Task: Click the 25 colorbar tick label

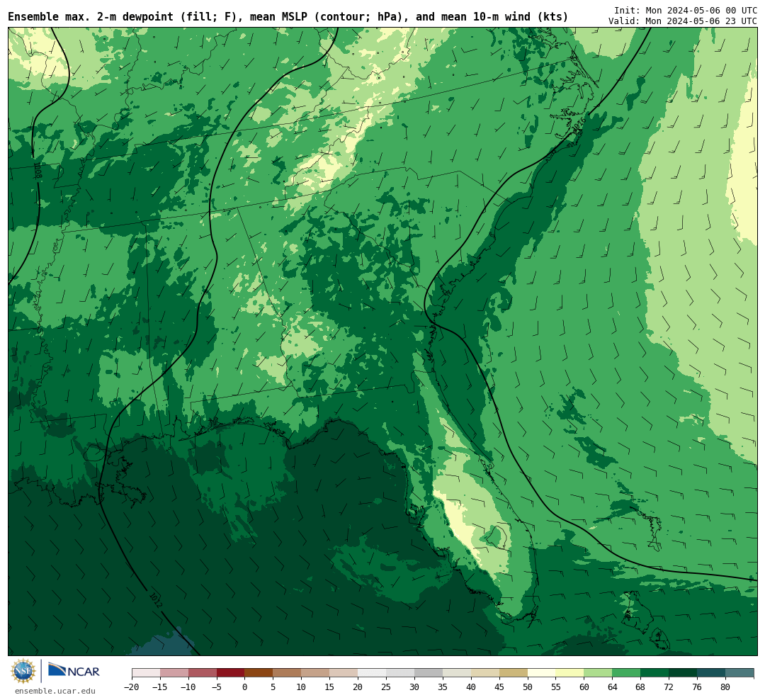Action: click(387, 687)
